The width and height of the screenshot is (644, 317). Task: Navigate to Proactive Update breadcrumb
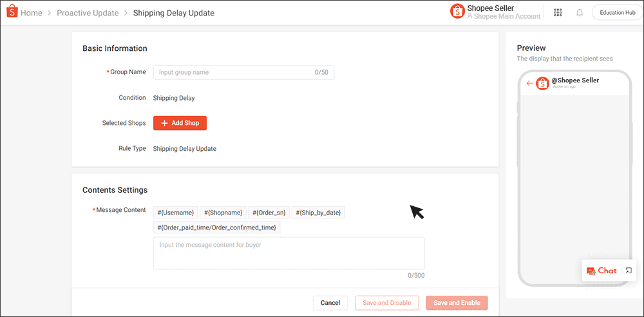pos(88,13)
